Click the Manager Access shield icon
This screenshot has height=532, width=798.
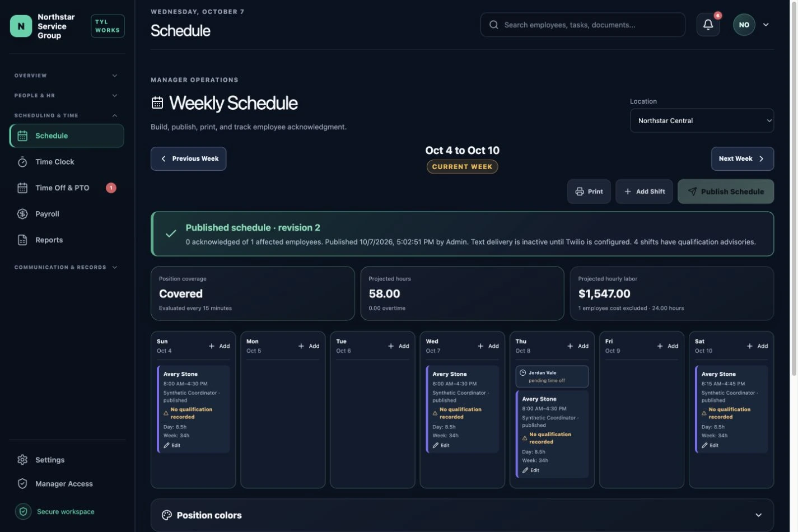coord(22,484)
